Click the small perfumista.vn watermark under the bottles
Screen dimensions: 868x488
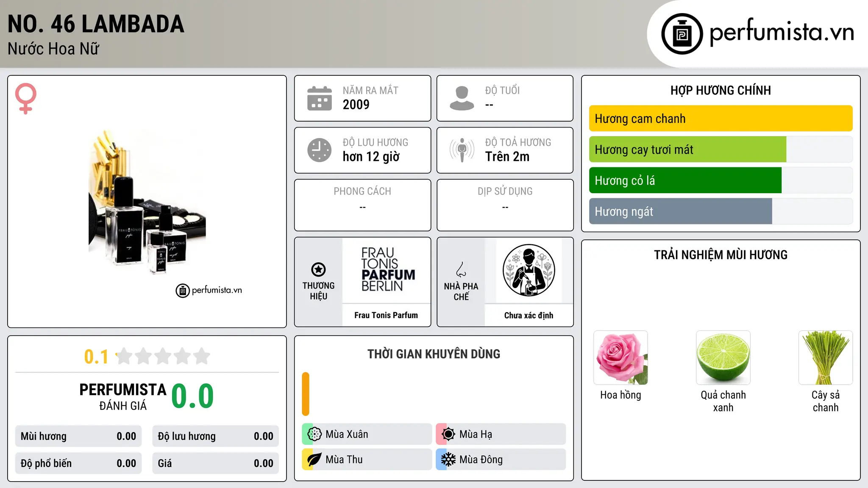(209, 291)
